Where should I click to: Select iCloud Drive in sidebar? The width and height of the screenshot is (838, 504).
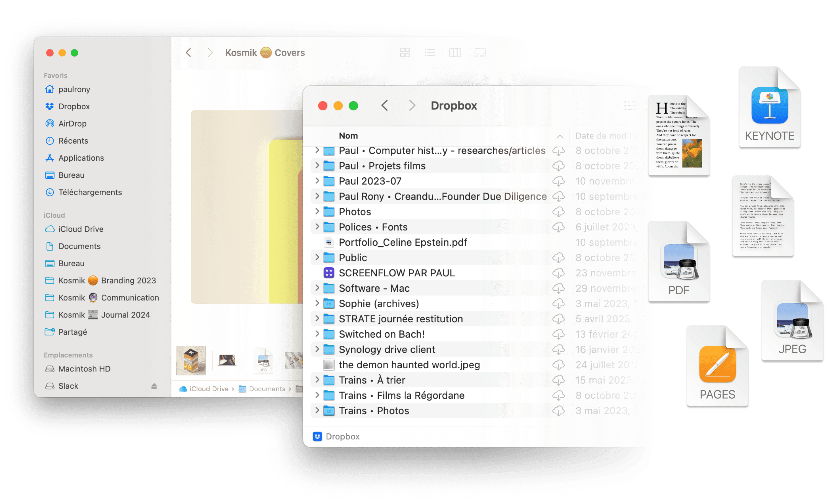pos(81,229)
